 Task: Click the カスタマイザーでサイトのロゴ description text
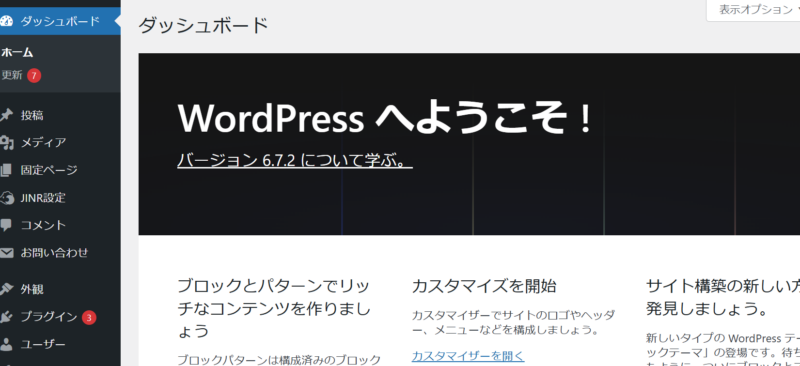(513, 322)
